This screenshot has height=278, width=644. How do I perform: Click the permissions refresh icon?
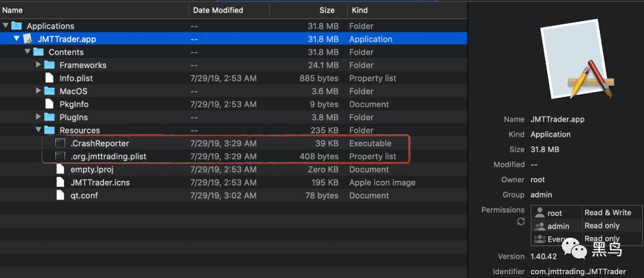pyautogui.click(x=521, y=222)
